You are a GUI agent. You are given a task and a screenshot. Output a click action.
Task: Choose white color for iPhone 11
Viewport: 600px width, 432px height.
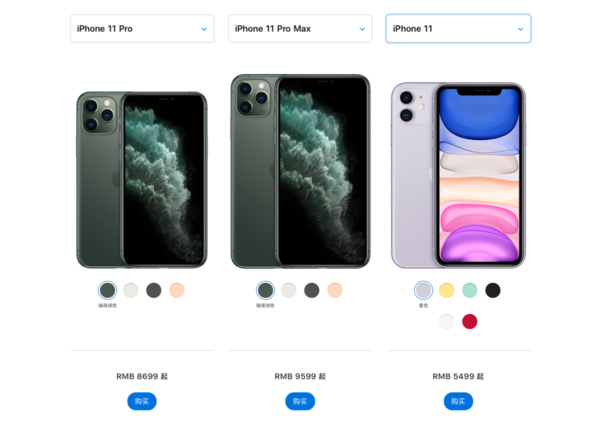447,321
